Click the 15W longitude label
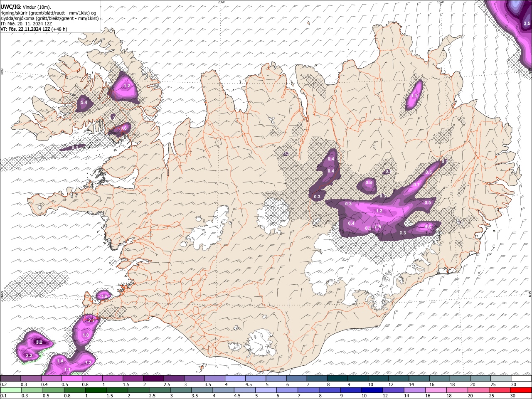 pyautogui.click(x=440, y=2)
